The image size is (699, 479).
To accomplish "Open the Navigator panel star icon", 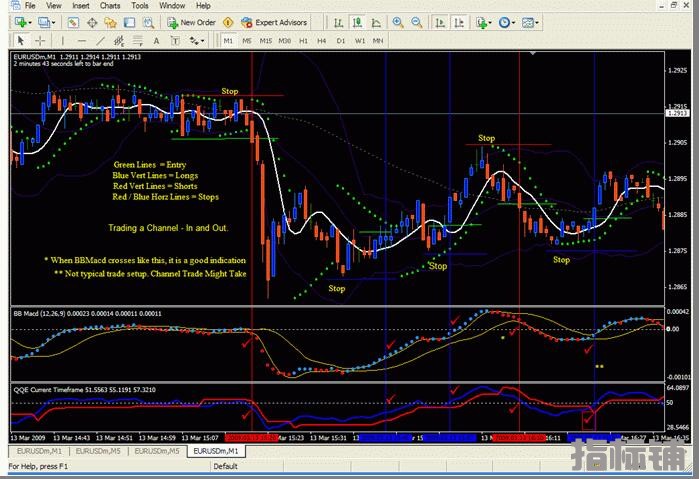I will point(111,22).
